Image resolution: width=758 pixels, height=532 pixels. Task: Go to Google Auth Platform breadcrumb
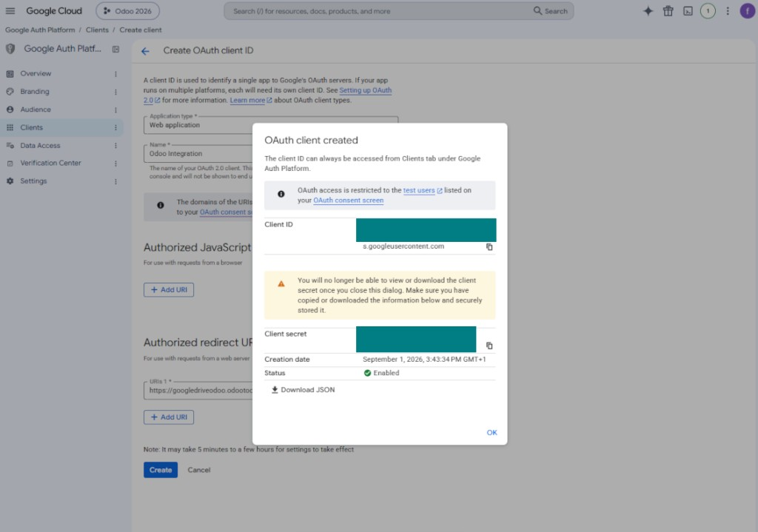click(x=40, y=30)
